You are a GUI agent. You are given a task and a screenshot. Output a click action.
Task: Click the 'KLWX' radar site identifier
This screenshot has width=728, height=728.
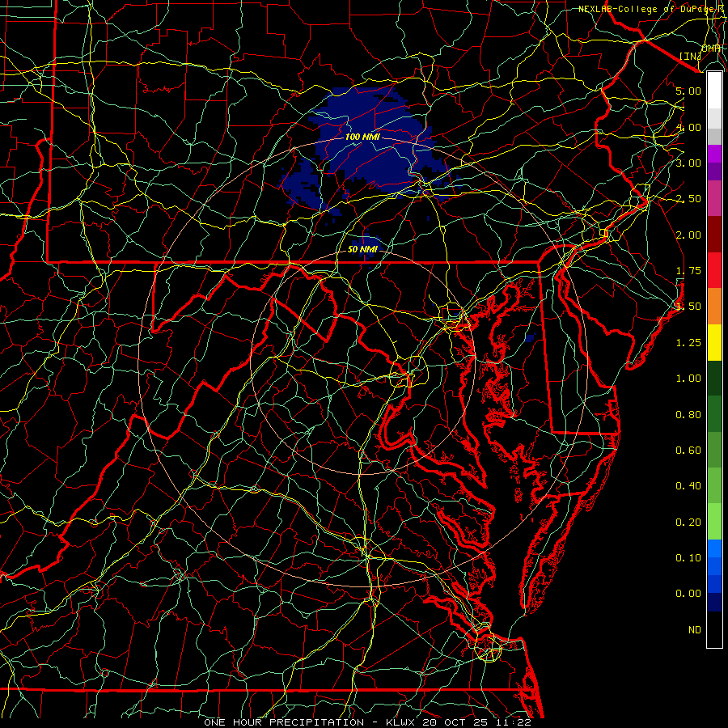(402, 722)
